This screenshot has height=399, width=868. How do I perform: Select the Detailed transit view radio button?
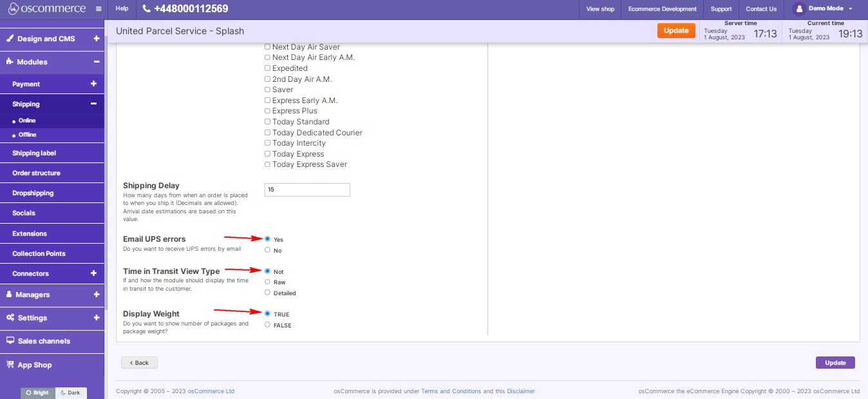point(267,293)
